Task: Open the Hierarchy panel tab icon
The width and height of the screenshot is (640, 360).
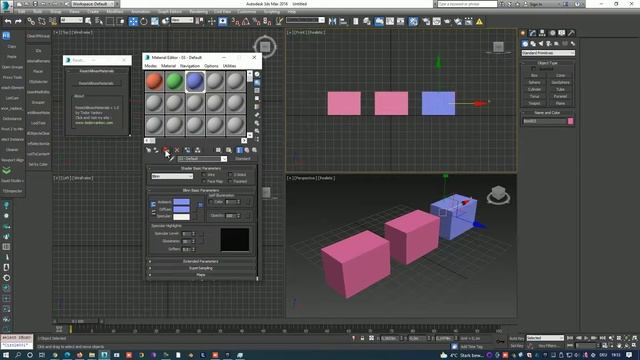Action: pos(542,33)
